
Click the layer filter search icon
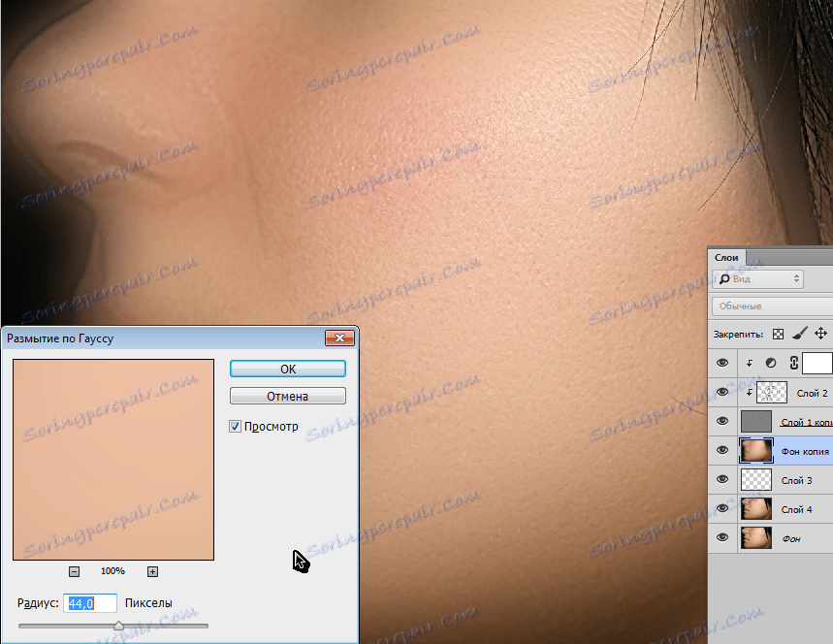(724, 279)
